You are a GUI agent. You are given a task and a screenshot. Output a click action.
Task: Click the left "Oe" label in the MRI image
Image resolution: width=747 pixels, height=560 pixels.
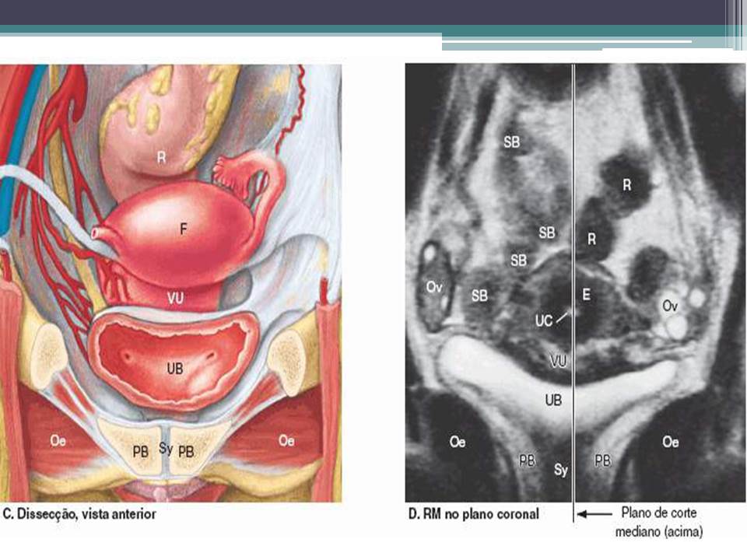[x=458, y=443]
